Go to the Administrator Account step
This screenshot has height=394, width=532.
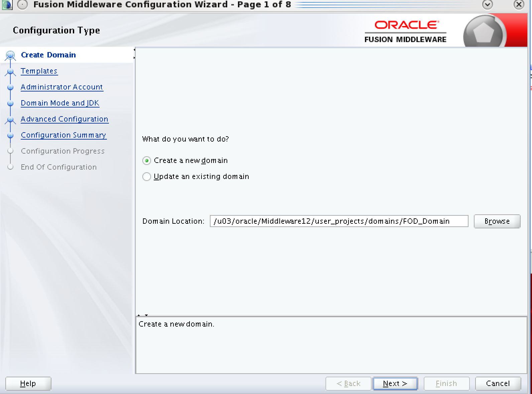tap(62, 87)
